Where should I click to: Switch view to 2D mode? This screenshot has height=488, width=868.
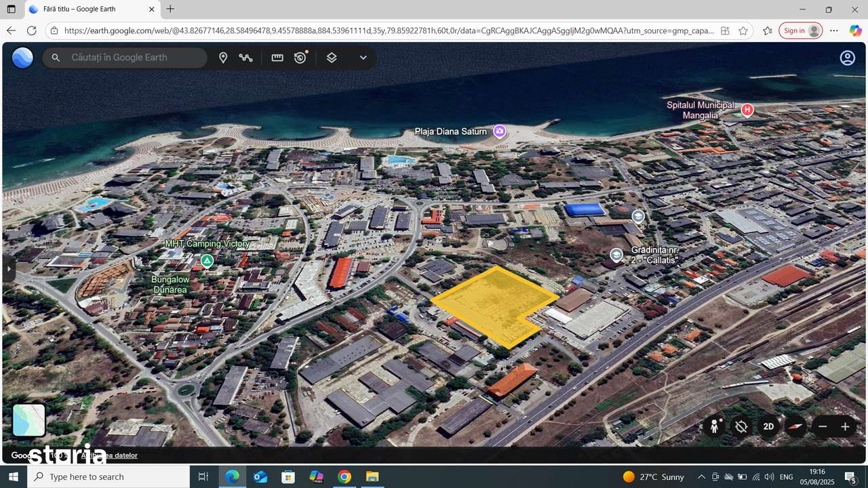pyautogui.click(x=768, y=426)
